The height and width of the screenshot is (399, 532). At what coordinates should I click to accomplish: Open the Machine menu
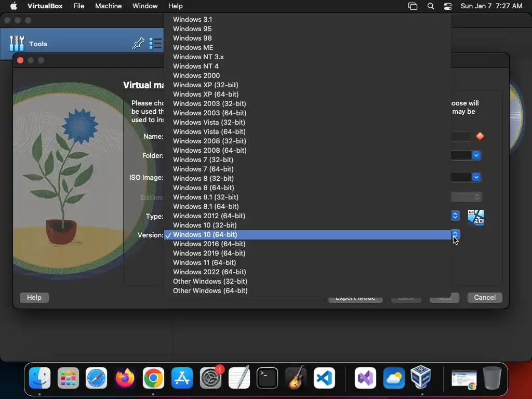[x=108, y=6]
